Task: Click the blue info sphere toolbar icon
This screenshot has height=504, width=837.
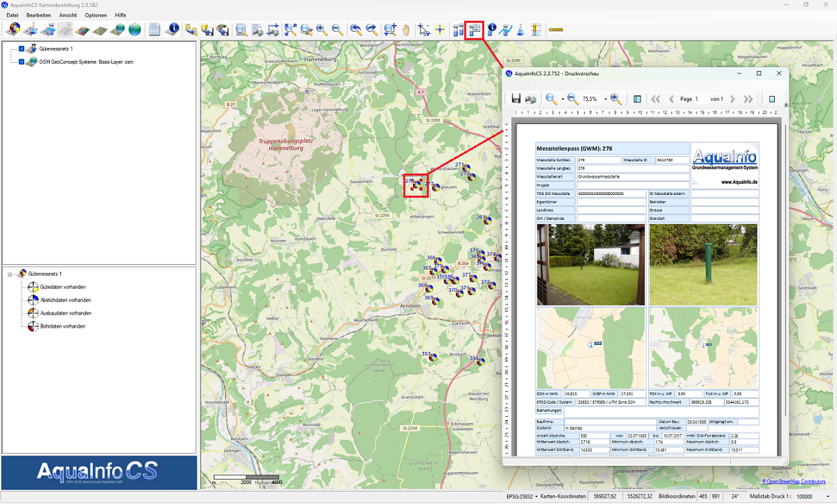Action: click(172, 30)
